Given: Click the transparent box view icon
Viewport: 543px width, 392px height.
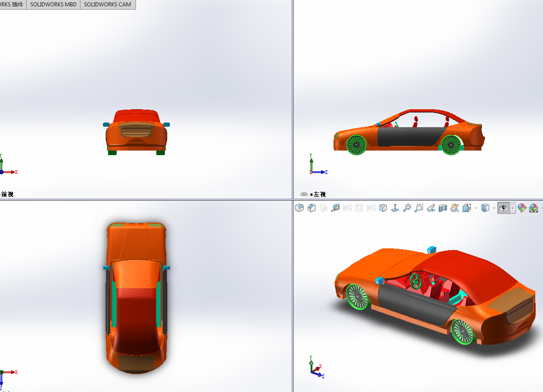Looking at the screenshot, I should tap(383, 207).
